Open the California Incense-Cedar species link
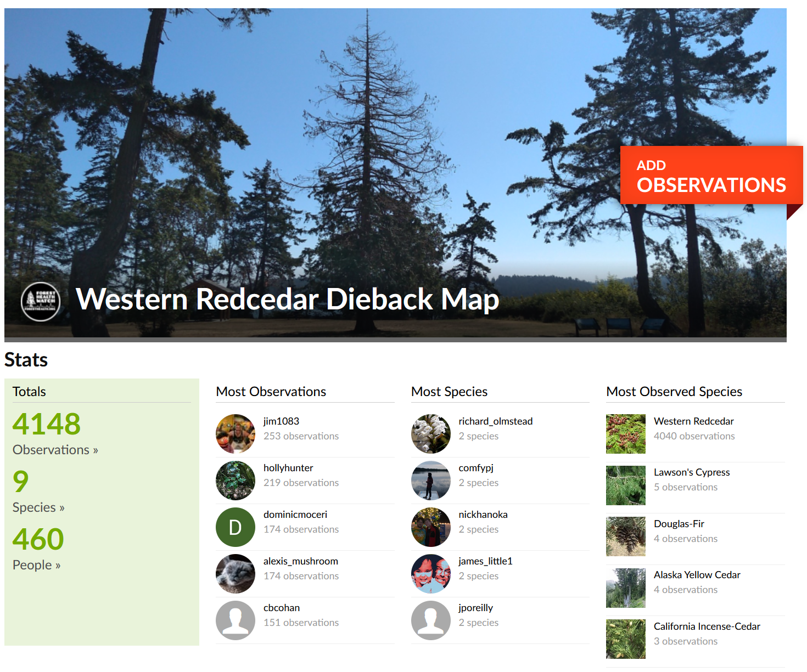This screenshot has width=807, height=672. (x=707, y=626)
